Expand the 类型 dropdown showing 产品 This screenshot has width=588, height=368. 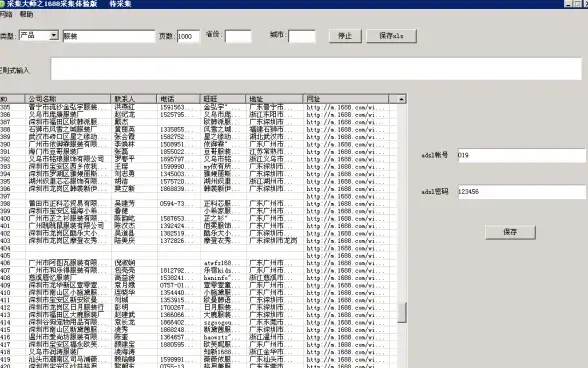(54, 35)
